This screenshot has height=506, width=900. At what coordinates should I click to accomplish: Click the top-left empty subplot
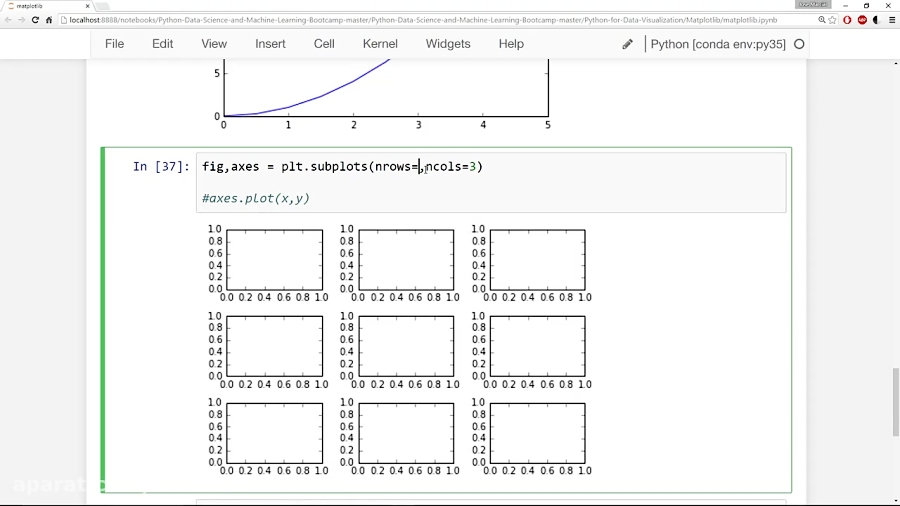tap(274, 260)
